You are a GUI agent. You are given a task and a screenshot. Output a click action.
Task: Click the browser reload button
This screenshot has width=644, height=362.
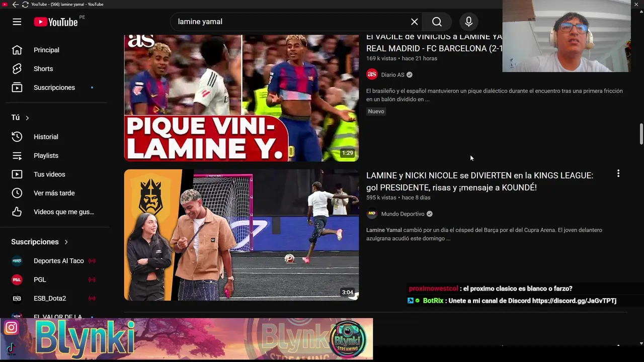click(25, 5)
